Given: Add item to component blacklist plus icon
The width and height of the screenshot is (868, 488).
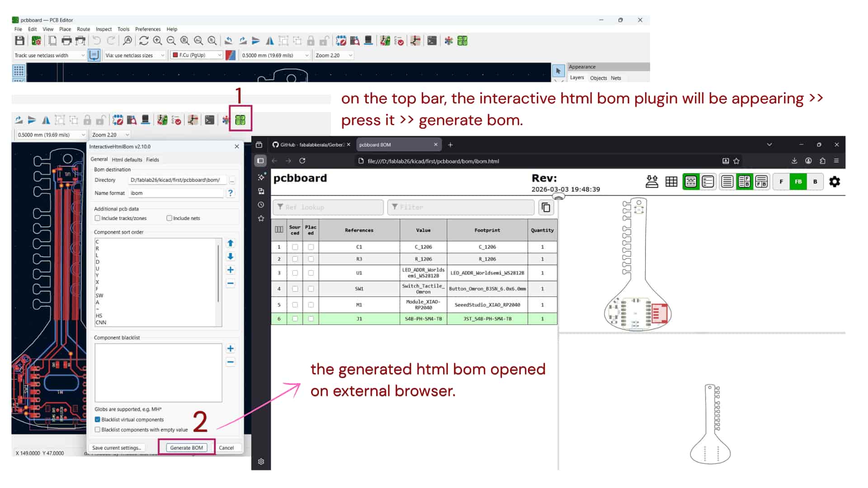Looking at the screenshot, I should coord(230,348).
